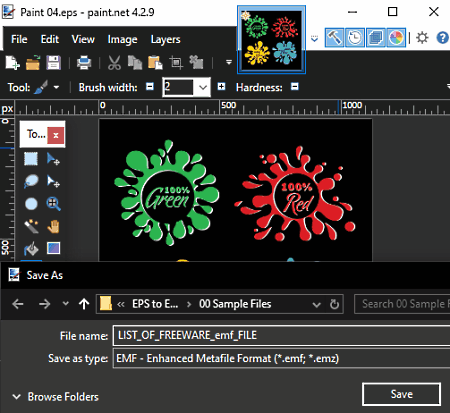Screen dimensions: 450x413
Task: Click the Deselect icon in toolbar
Action: (x=196, y=62)
